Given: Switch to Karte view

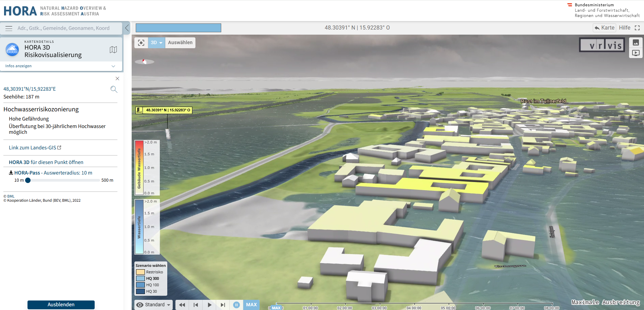Looking at the screenshot, I should click(604, 28).
